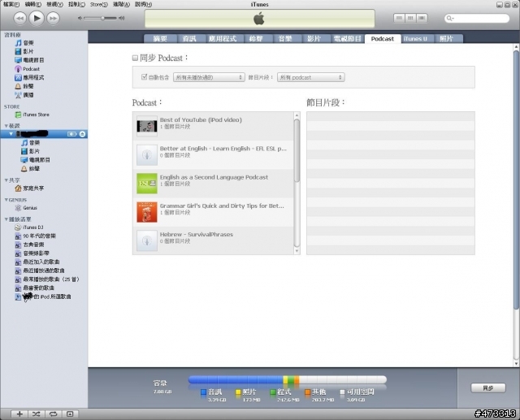Enable the Sync Podcast (同步 Podcast) checkbox
The width and height of the screenshot is (520, 420).
[x=135, y=58]
